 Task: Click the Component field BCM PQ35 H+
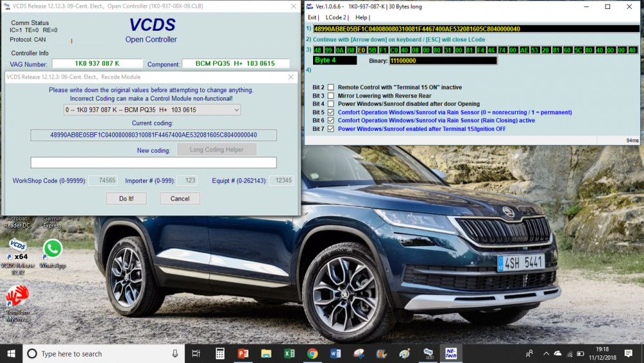235,64
